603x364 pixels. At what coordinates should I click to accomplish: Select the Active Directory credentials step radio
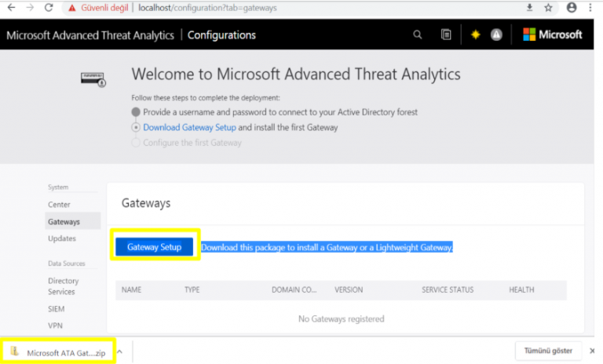pyautogui.click(x=137, y=112)
